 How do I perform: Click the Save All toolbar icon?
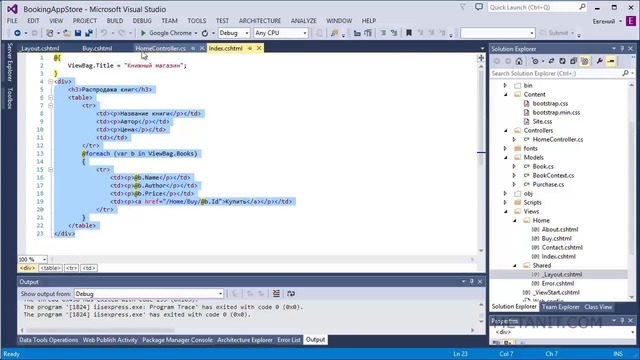click(89, 33)
